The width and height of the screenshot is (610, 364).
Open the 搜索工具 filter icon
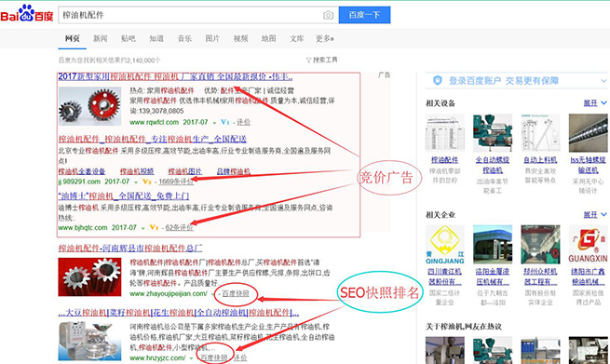click(x=308, y=61)
